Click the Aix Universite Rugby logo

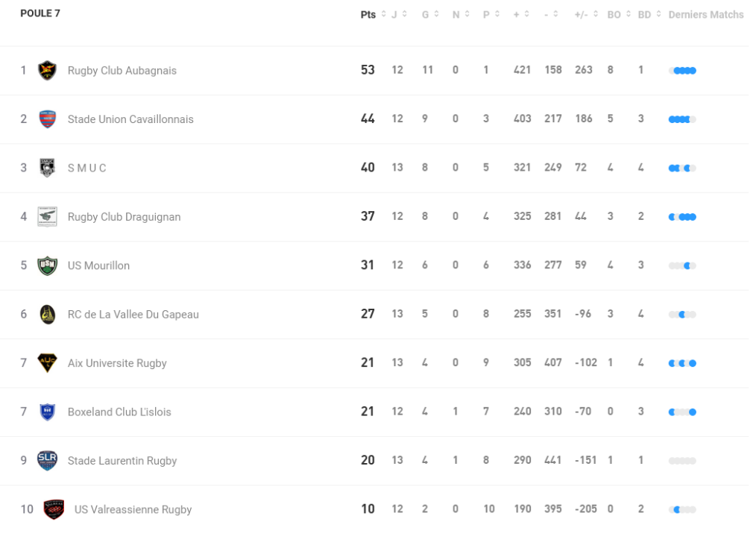[x=47, y=363]
